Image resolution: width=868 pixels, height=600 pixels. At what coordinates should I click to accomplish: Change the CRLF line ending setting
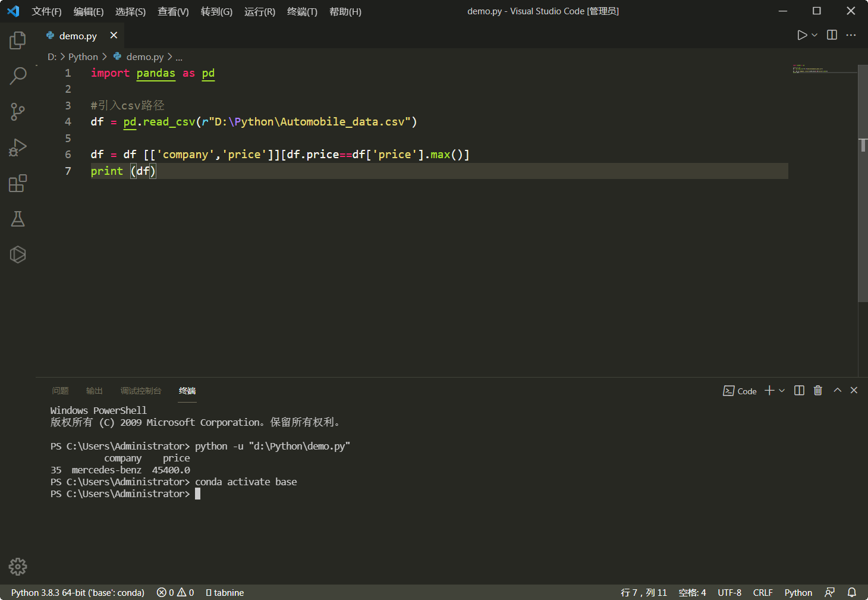pyautogui.click(x=763, y=592)
